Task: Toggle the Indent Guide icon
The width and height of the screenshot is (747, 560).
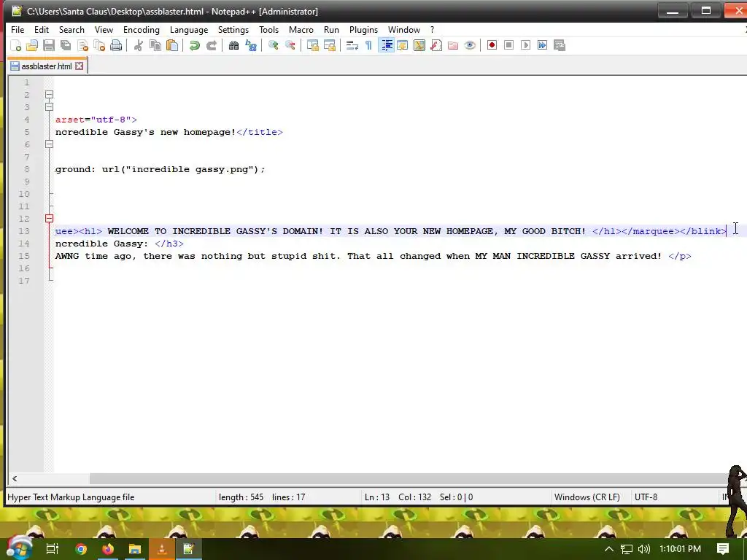Action: [x=387, y=45]
